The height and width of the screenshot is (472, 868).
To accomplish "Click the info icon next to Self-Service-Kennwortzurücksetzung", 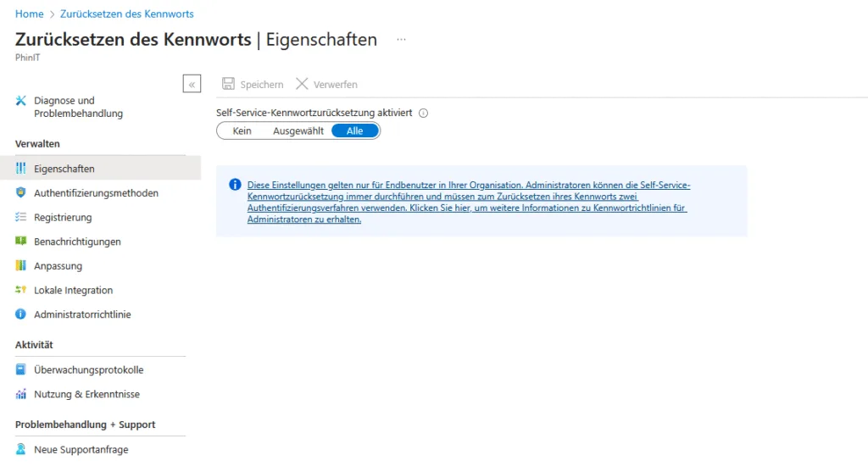I will click(x=424, y=113).
